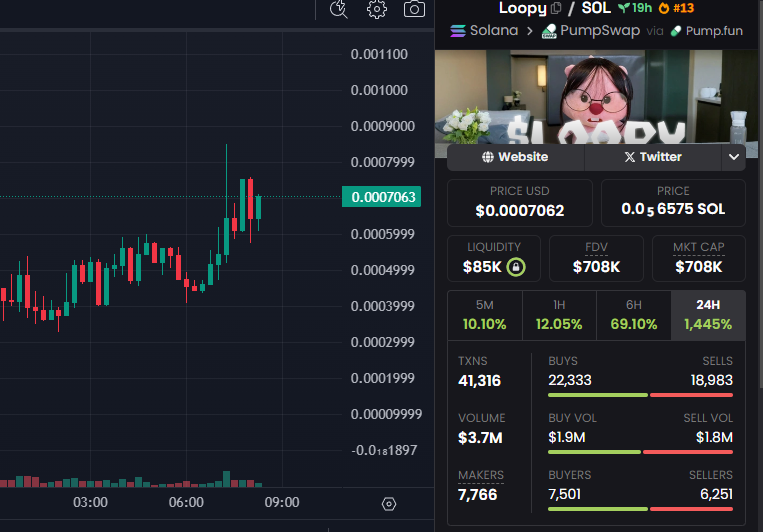Click the 06:00 time axis label

[x=186, y=502]
